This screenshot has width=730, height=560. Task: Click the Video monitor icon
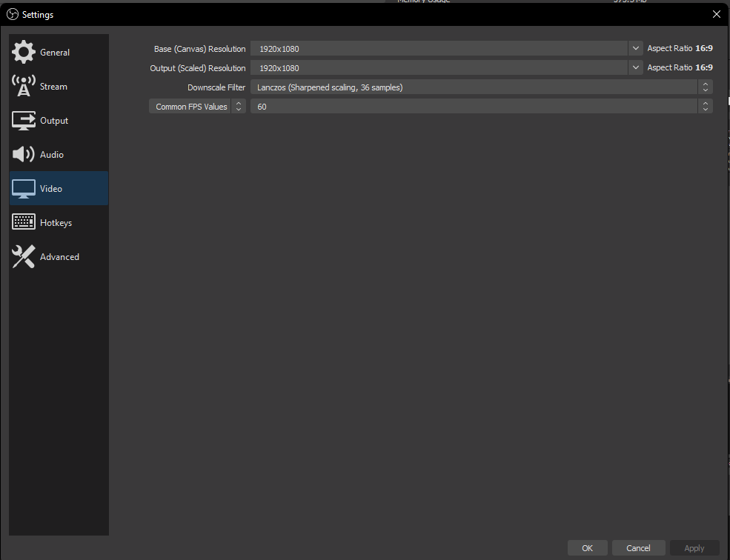coord(22,188)
